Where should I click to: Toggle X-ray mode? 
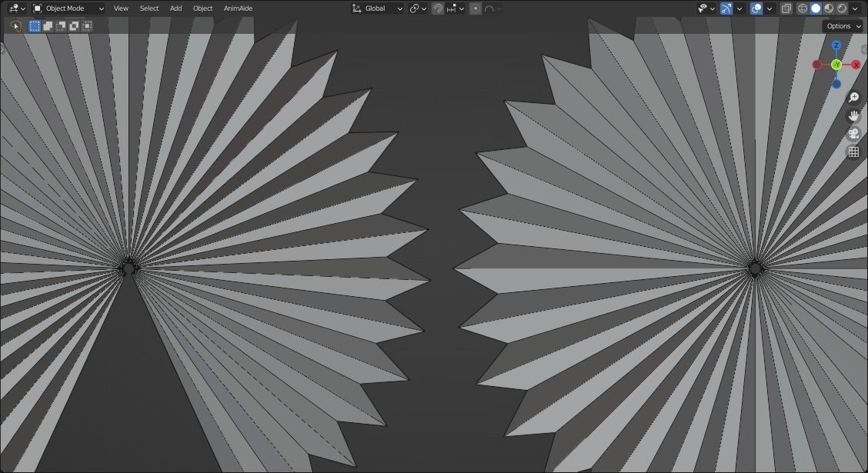click(786, 8)
